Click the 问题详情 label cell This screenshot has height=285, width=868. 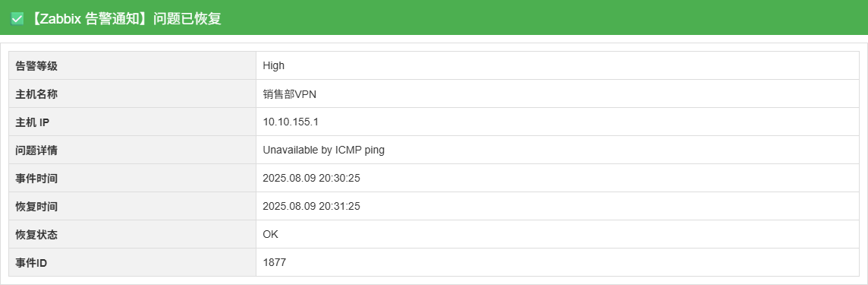pos(132,150)
